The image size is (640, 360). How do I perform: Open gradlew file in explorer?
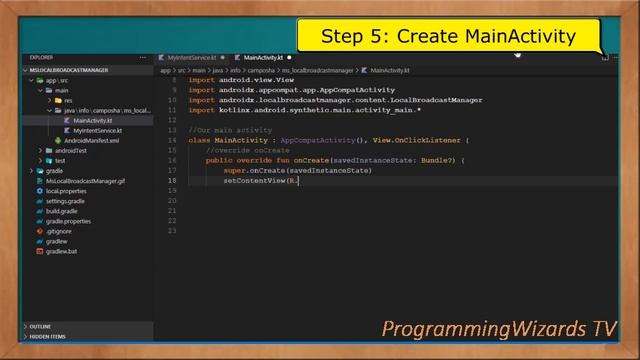[57, 241]
